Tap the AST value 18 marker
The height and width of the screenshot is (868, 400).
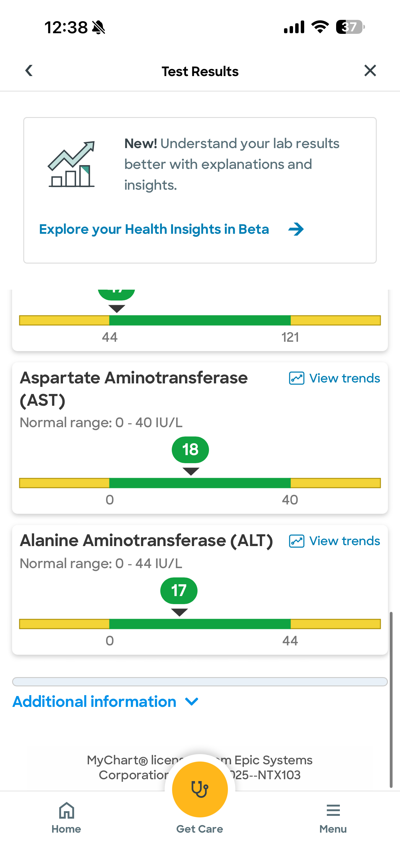point(190,450)
